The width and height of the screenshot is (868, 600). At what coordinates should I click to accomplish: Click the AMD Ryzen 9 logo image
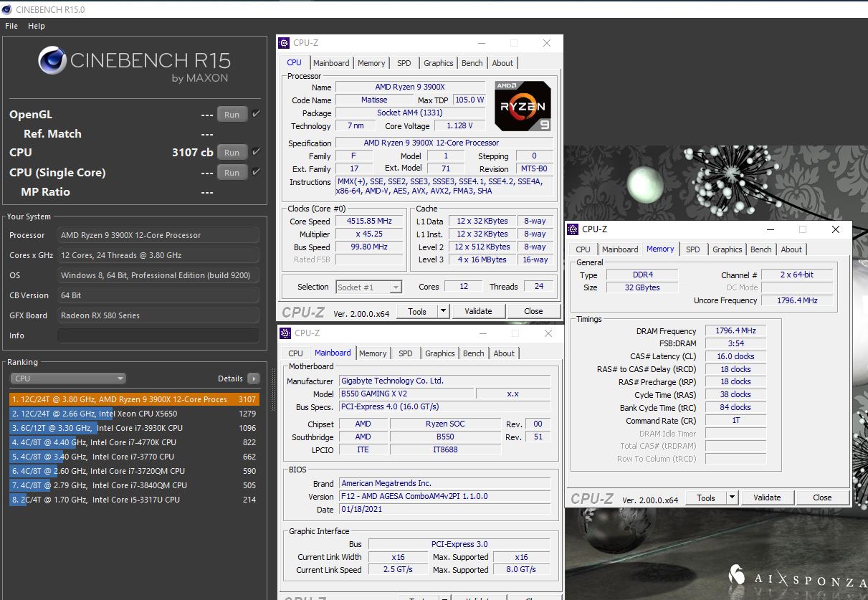pyautogui.click(x=523, y=106)
